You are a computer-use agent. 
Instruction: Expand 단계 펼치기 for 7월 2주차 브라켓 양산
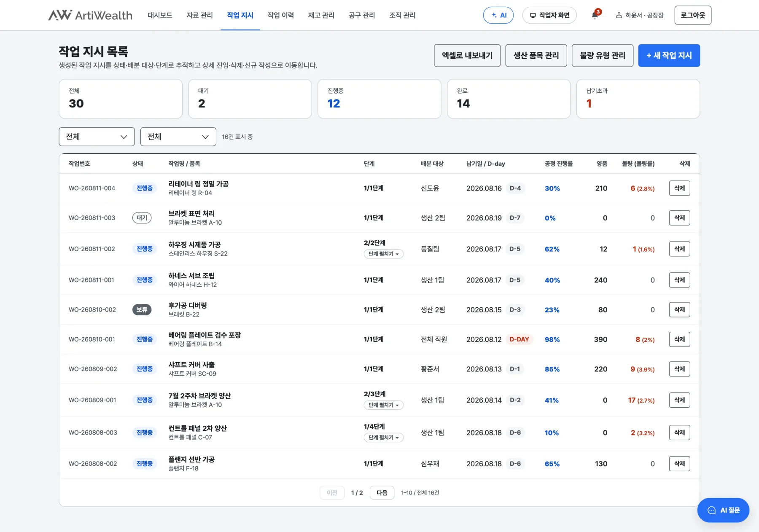coord(383,405)
